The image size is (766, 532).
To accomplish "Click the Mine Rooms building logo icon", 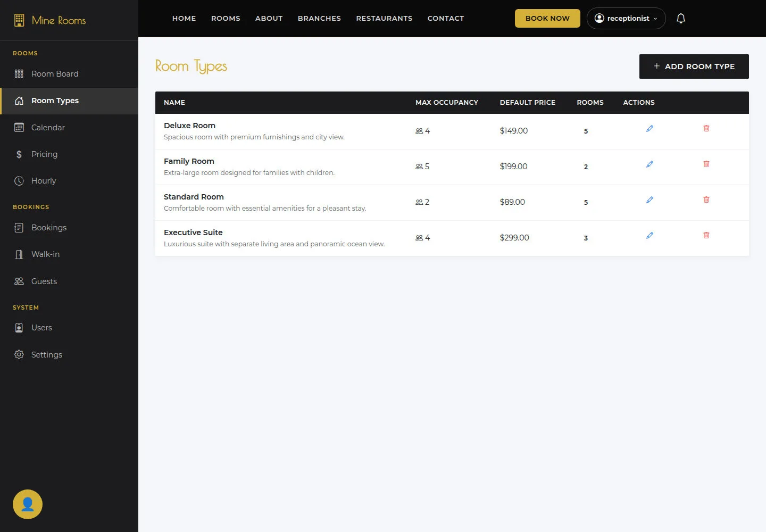I will [x=19, y=20].
